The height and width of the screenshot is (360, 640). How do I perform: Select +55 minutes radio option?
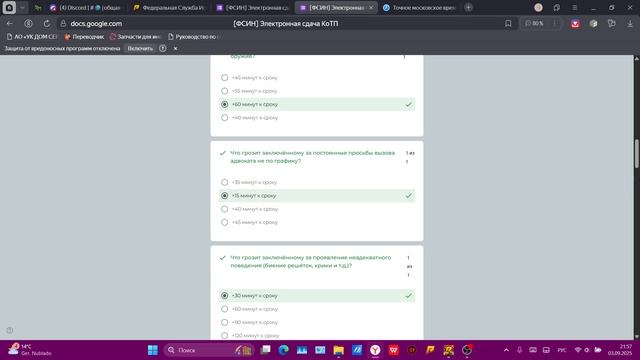tap(224, 91)
